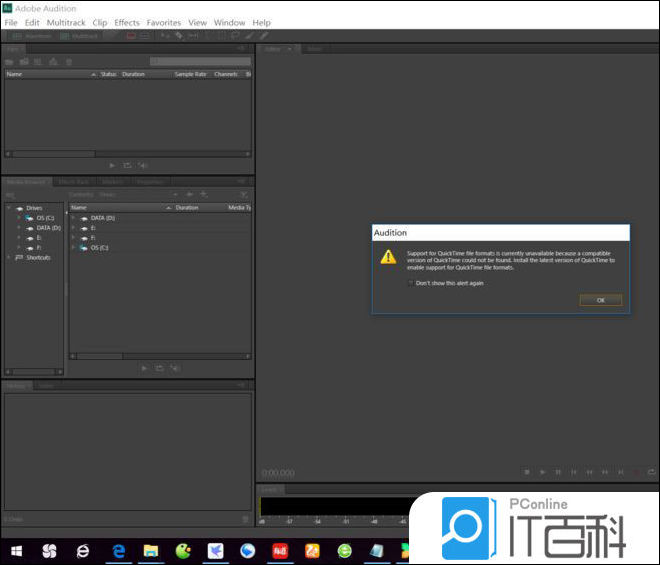
Task: Open the Windows Start menu
Action: click(x=17, y=551)
